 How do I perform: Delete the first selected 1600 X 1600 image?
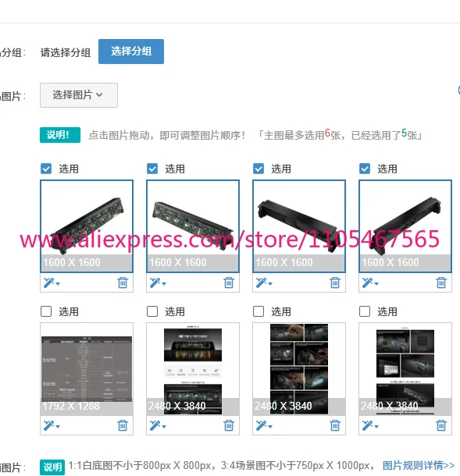[123, 282]
